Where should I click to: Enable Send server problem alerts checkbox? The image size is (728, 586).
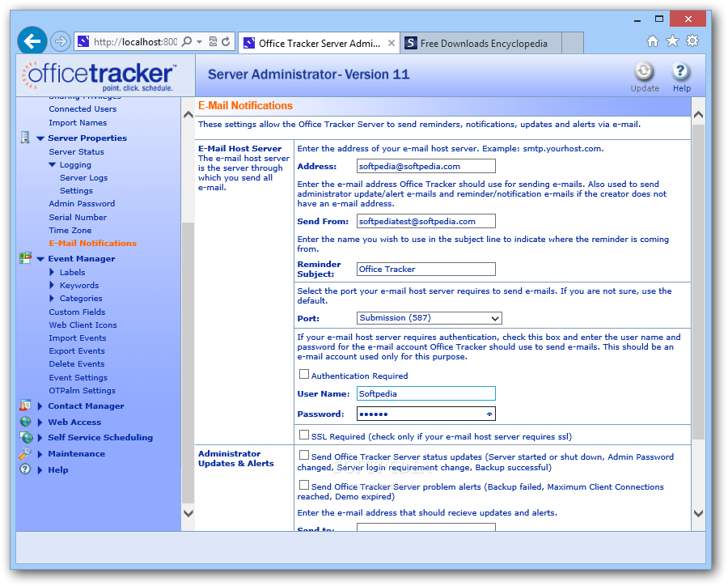[304, 485]
